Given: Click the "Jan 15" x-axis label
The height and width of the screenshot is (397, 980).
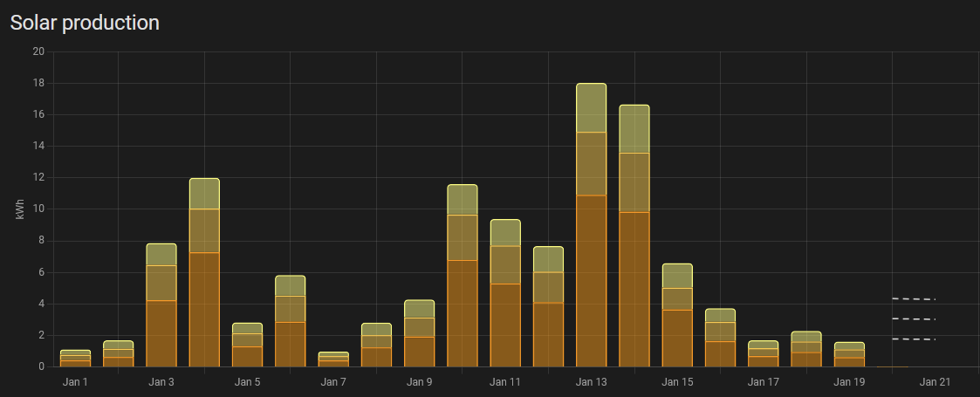Looking at the screenshot, I should click(x=677, y=381).
